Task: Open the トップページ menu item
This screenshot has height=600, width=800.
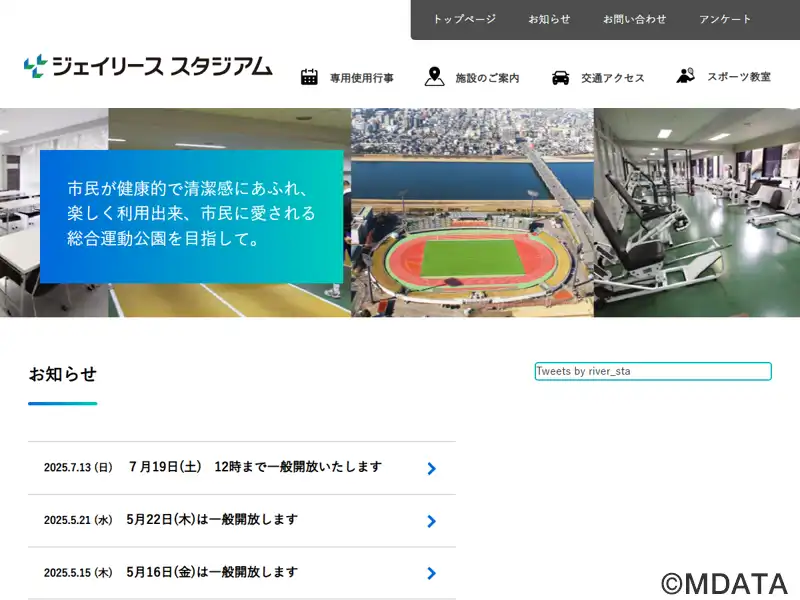Action: [464, 19]
